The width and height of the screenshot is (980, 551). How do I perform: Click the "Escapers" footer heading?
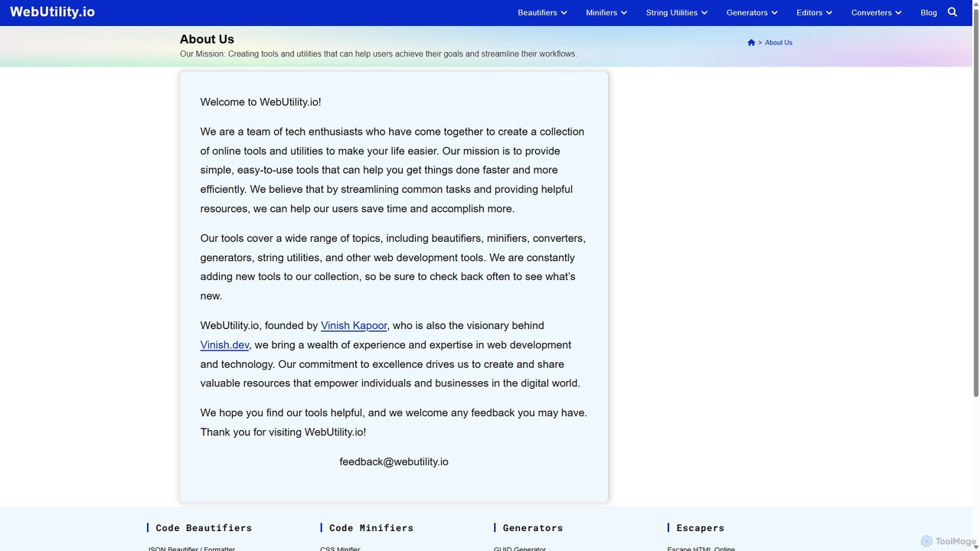[701, 528]
